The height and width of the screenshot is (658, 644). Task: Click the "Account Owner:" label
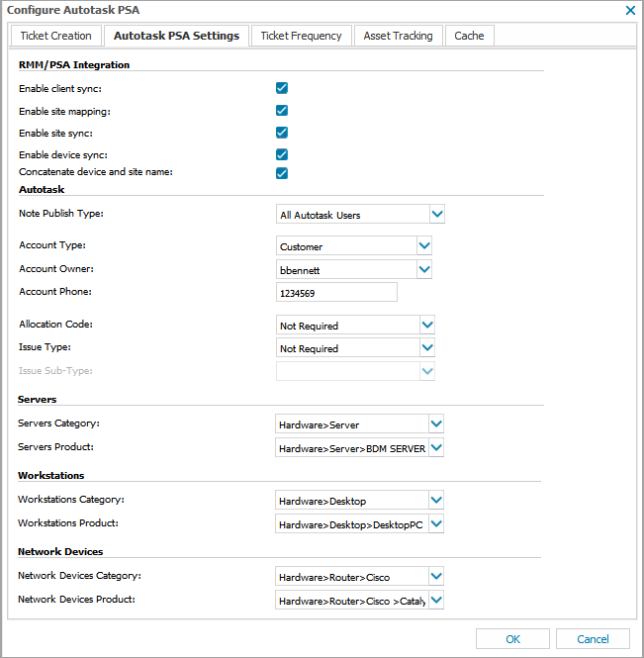[56, 268]
